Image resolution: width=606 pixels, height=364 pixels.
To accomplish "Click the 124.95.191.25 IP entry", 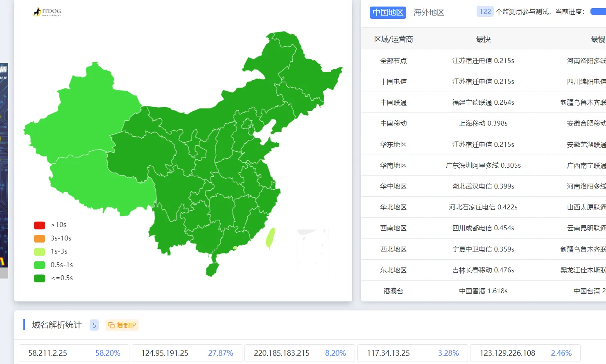I will [165, 353].
